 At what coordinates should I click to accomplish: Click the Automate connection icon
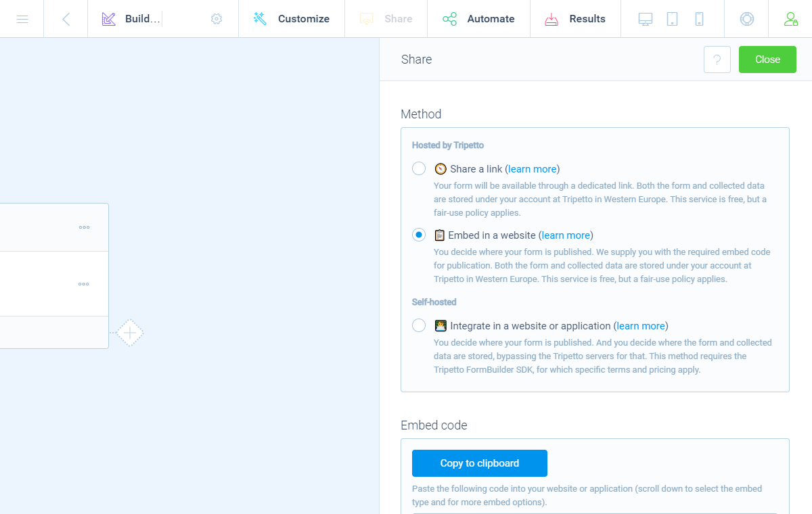(449, 19)
